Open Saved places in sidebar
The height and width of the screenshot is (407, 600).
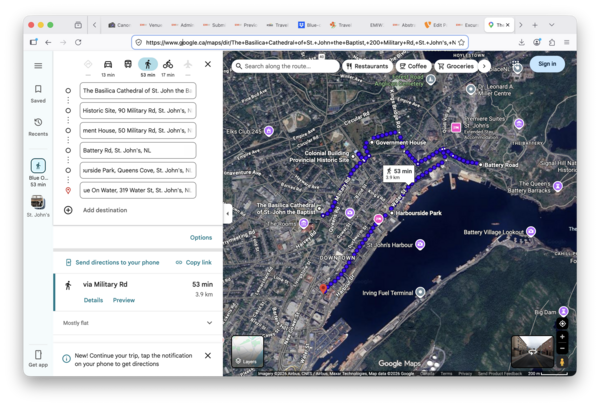(38, 94)
